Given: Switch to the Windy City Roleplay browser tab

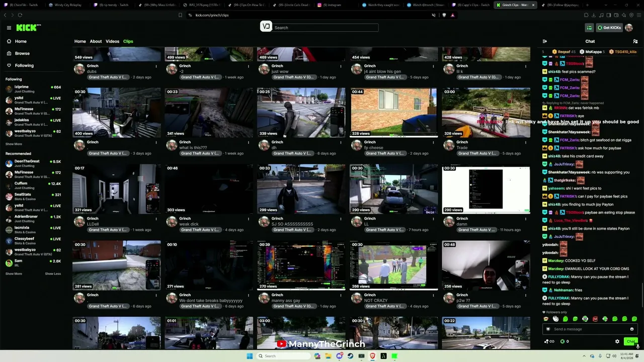Looking at the screenshot, I should (68, 5).
